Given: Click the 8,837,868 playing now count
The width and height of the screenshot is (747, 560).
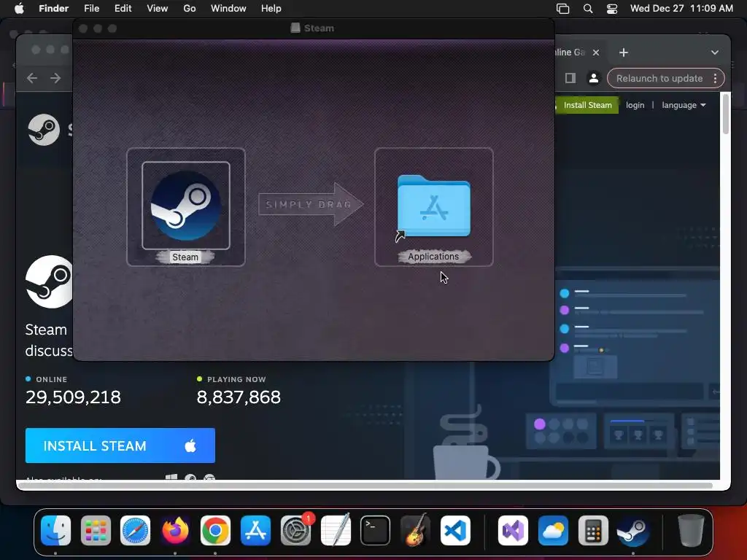Looking at the screenshot, I should click(239, 397).
